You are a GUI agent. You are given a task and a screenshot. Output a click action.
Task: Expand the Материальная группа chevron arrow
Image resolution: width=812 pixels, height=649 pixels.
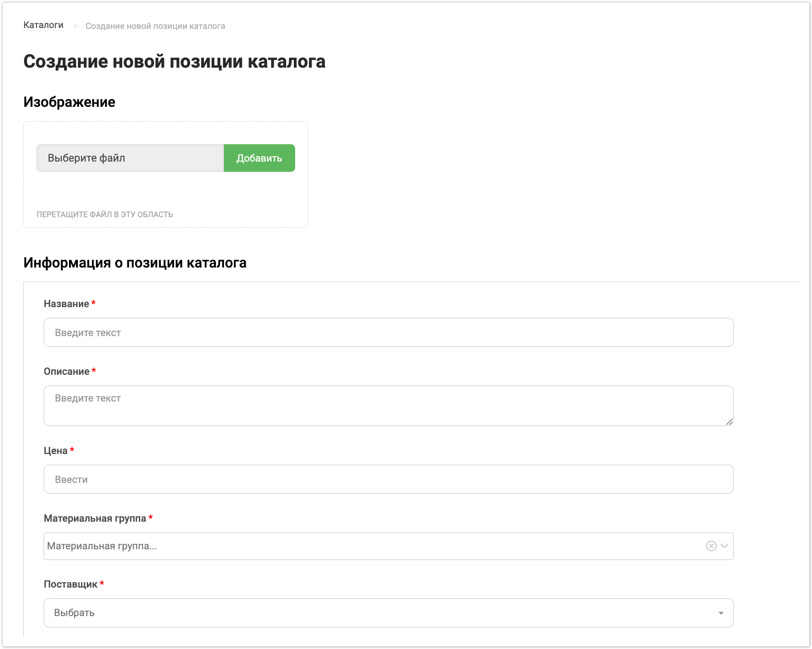724,546
